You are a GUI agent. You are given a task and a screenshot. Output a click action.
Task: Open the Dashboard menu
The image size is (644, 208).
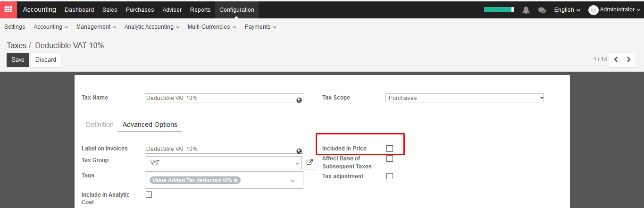pyautogui.click(x=79, y=9)
